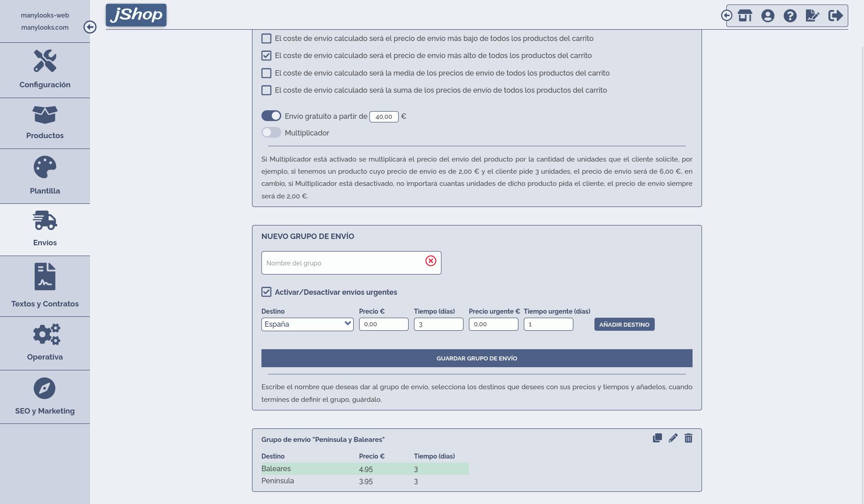
Task: Open the user account icon
Action: tap(768, 16)
